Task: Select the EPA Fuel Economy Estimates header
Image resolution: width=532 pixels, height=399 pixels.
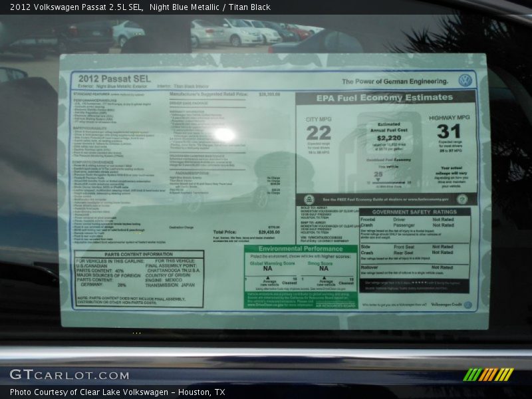Action: [x=384, y=98]
